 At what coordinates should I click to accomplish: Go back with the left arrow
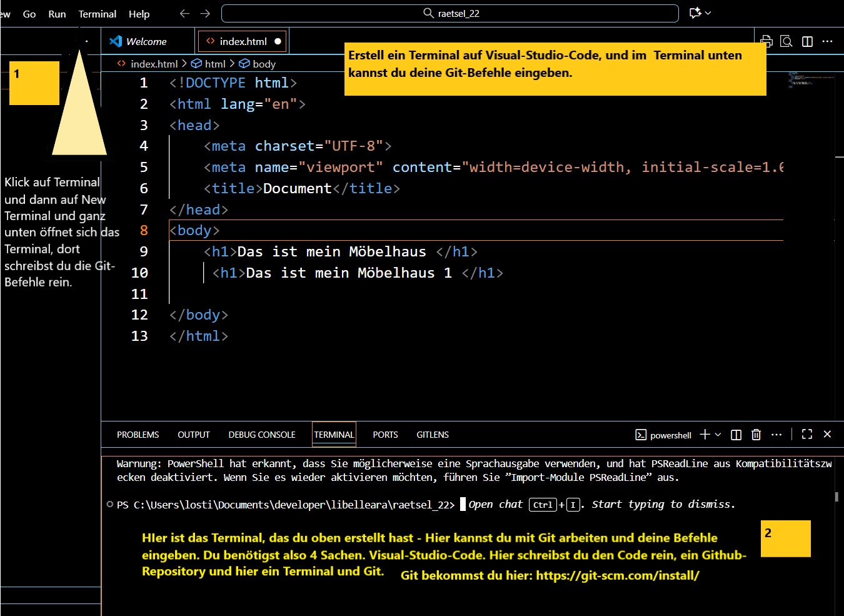click(184, 13)
